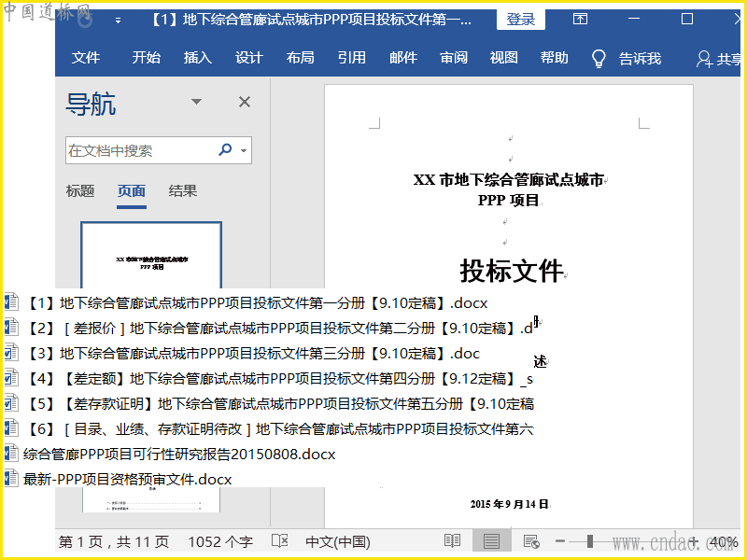The width and height of the screenshot is (747, 560).
Task: Open the 文件 menu tab
Action: 86,58
